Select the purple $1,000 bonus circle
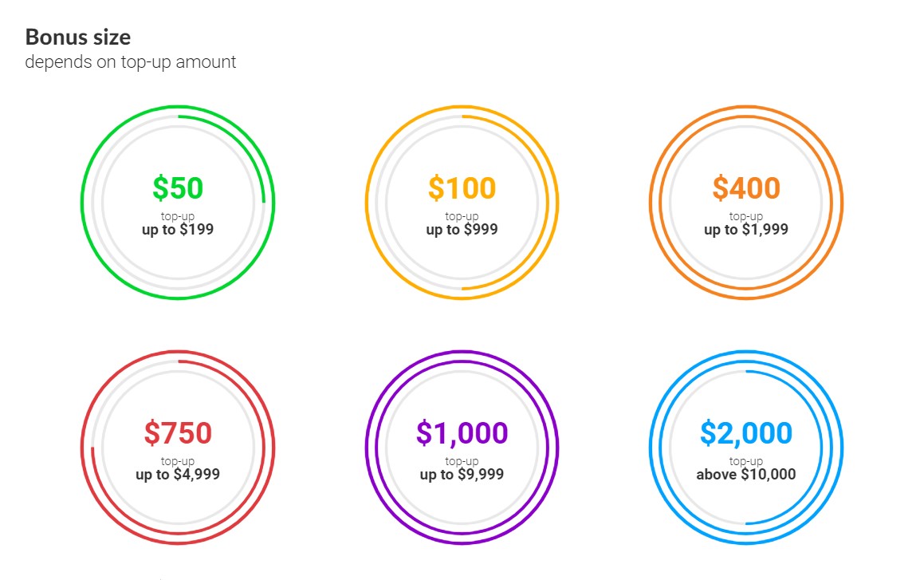The image size is (924, 580). click(462, 448)
